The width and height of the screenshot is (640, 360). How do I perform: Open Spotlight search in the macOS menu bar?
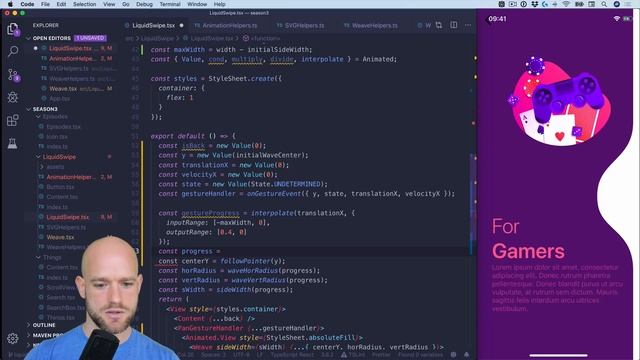point(604,4)
